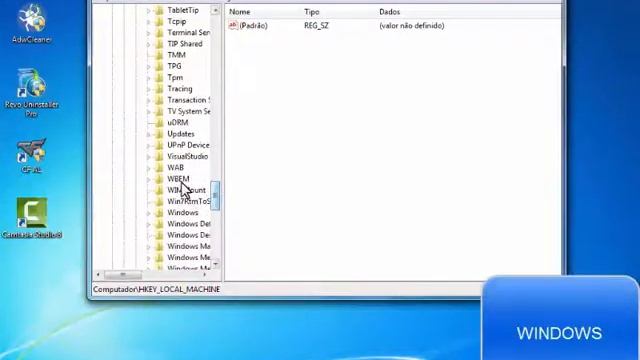Click the folder icon beside TMM
Image resolution: width=640 pixels, height=360 pixels.
pyautogui.click(x=159, y=55)
